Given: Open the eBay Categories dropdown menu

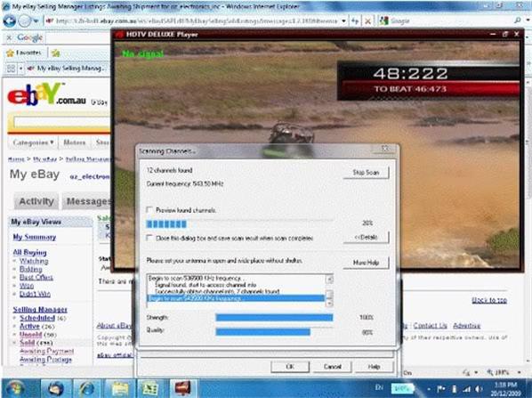Looking at the screenshot, I should [33, 142].
